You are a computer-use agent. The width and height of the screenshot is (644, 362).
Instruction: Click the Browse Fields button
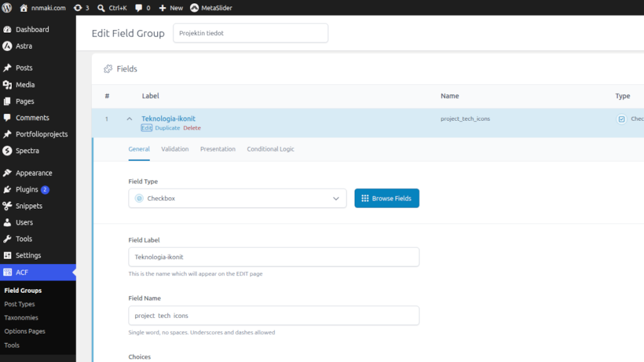tap(387, 198)
